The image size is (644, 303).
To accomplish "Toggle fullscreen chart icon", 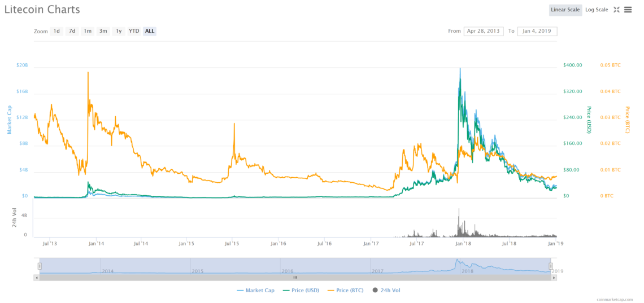I will (x=616, y=10).
